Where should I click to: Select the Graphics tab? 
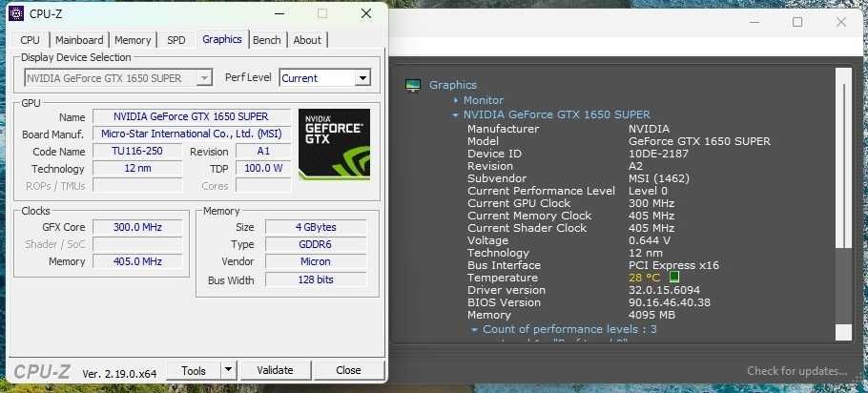click(x=222, y=39)
